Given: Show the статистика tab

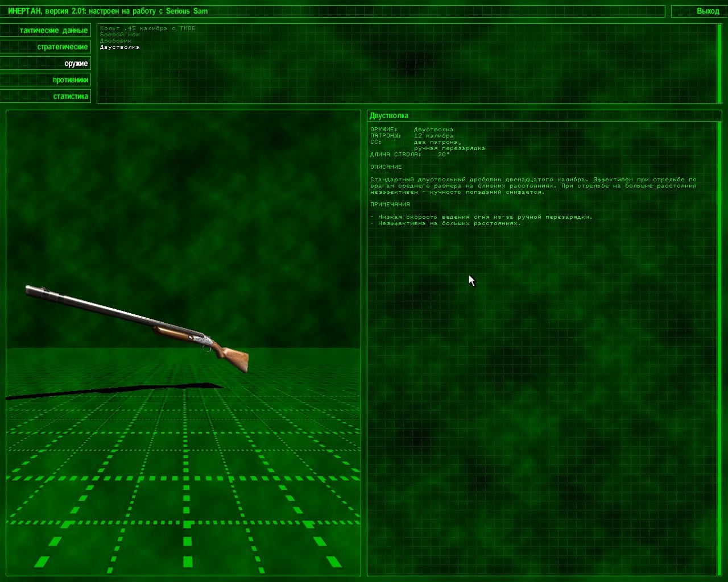Looking at the screenshot, I should (x=45, y=96).
